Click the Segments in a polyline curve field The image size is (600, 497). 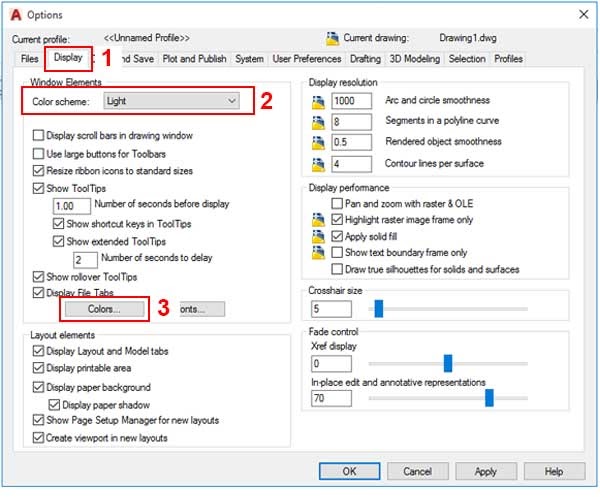[x=351, y=122]
